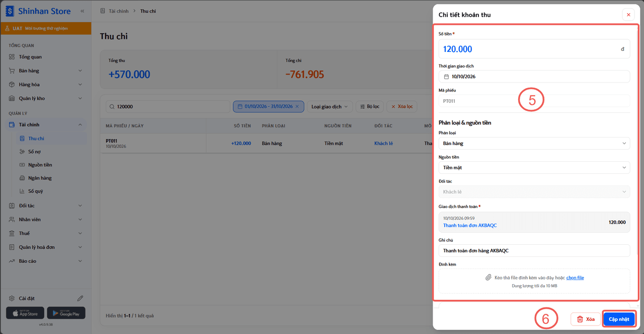Open the Loại giao dịch dropdown

(x=330, y=107)
